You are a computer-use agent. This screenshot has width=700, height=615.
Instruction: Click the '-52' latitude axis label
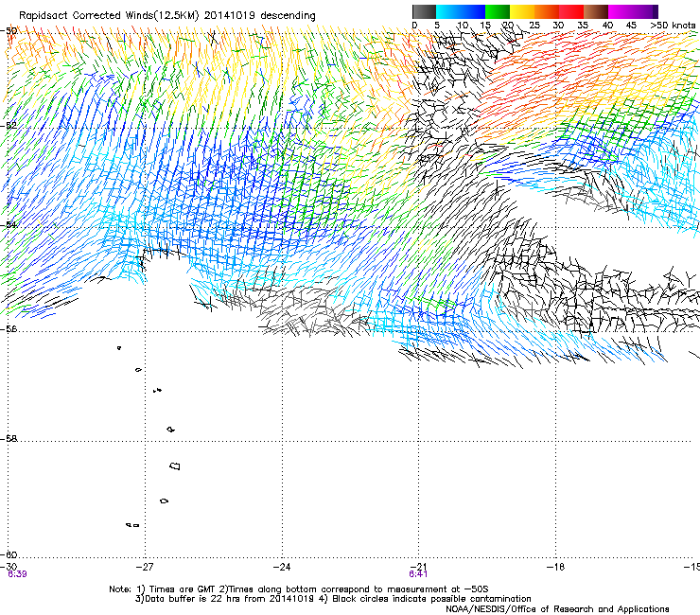pos(9,126)
